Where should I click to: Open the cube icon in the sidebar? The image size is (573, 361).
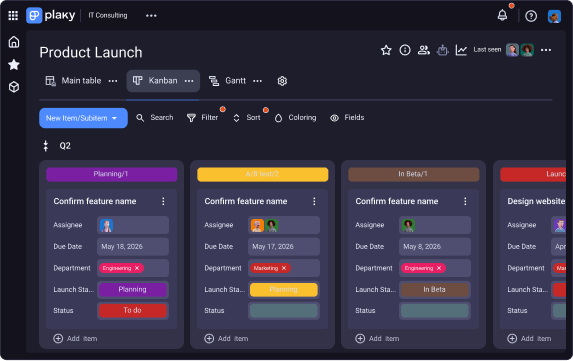pyautogui.click(x=14, y=87)
